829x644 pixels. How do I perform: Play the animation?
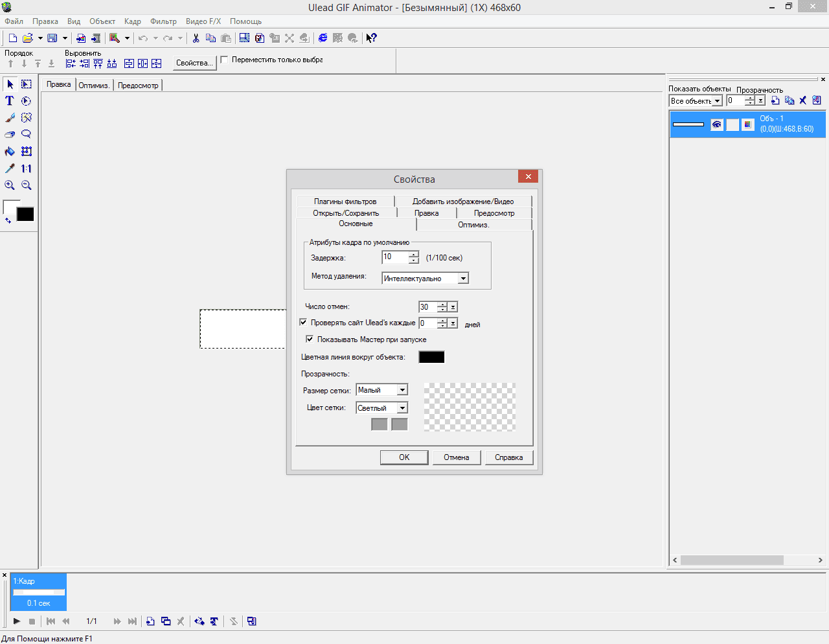(x=17, y=621)
